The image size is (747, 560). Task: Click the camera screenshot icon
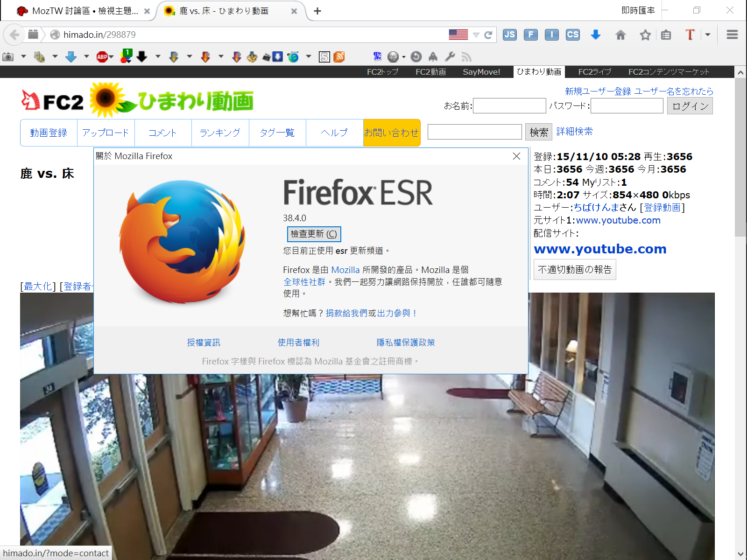[x=8, y=57]
